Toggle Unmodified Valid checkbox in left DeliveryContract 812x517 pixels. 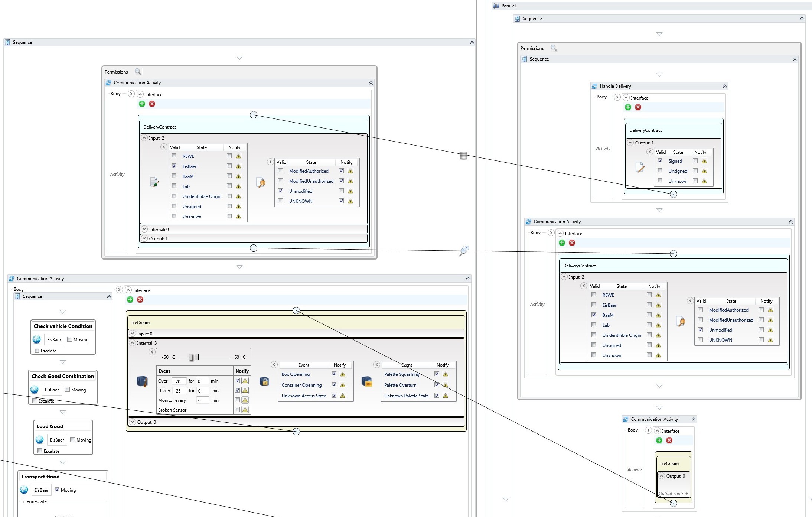(281, 191)
